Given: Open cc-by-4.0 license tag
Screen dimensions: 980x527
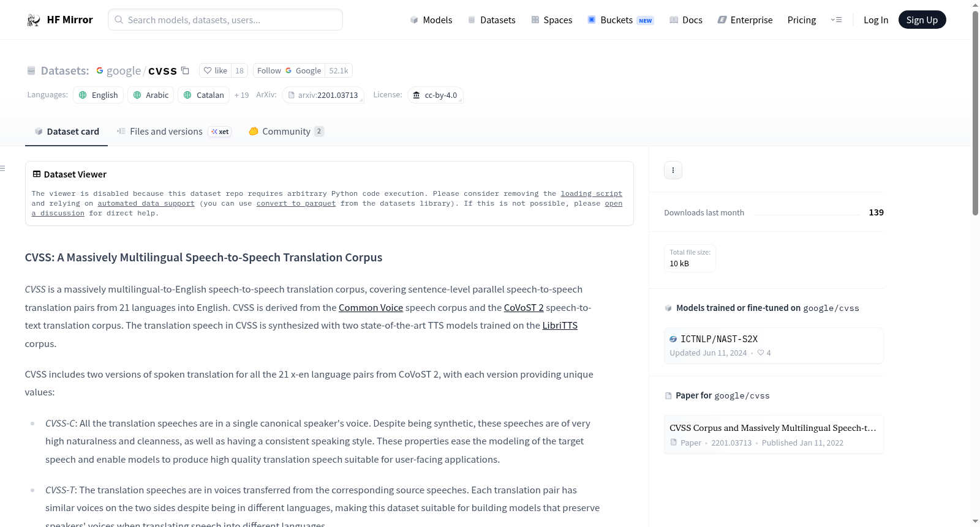Looking at the screenshot, I should (435, 95).
